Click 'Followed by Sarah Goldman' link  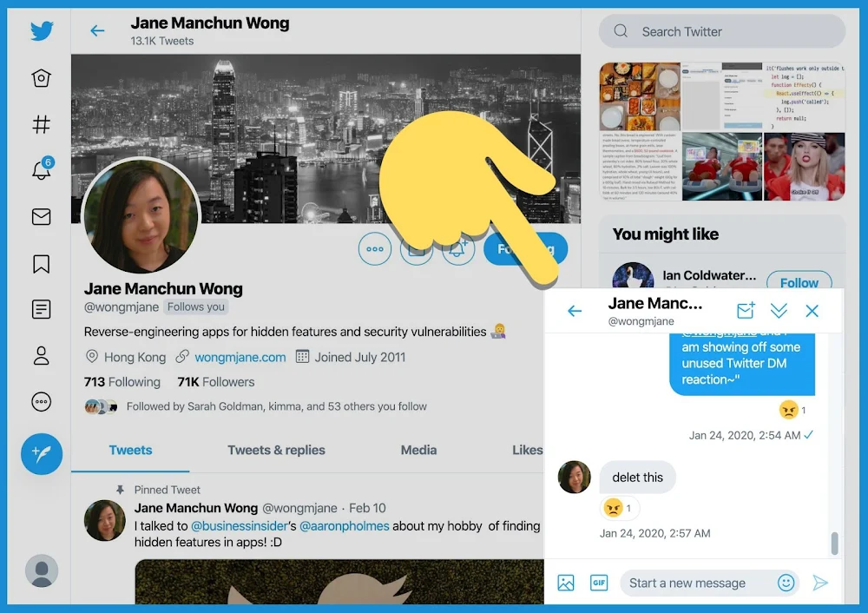pos(277,406)
